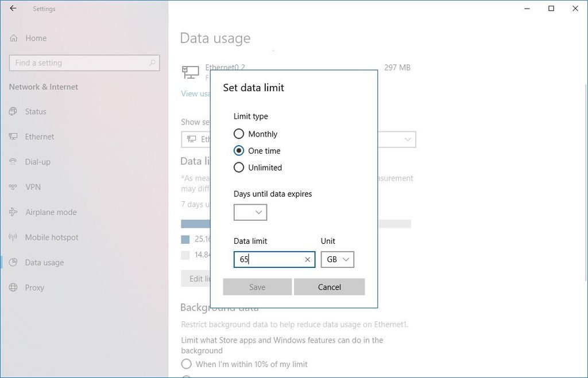588x378 pixels.
Task: Open VPN settings in the sidebar
Action: click(x=13, y=187)
